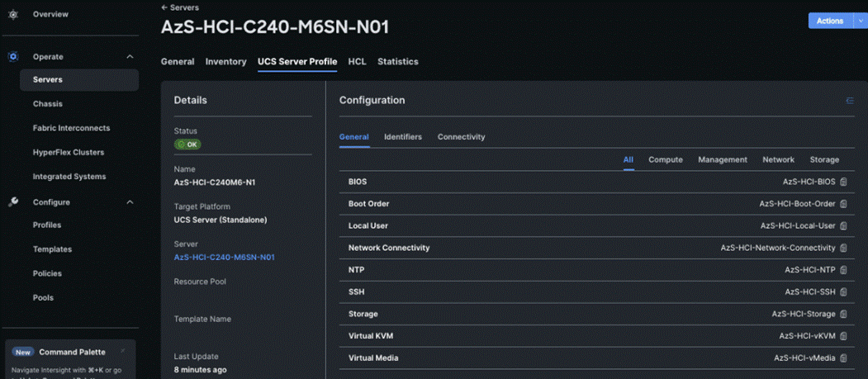Open the policy icon next to AzS-HCI-Local-User
The image size is (868, 379).
coord(844,225)
